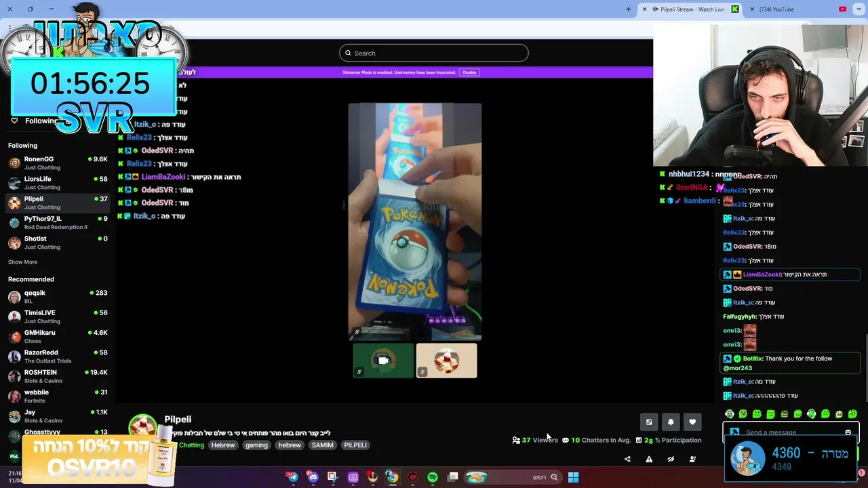Open ROSHTEIN recommended channel
The image size is (868, 488).
58,375
